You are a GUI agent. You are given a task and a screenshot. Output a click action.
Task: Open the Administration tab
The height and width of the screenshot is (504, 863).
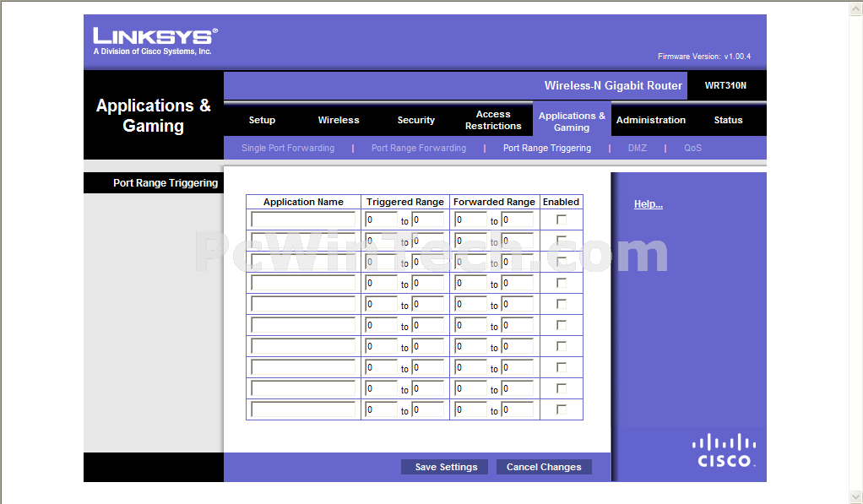[651, 120]
